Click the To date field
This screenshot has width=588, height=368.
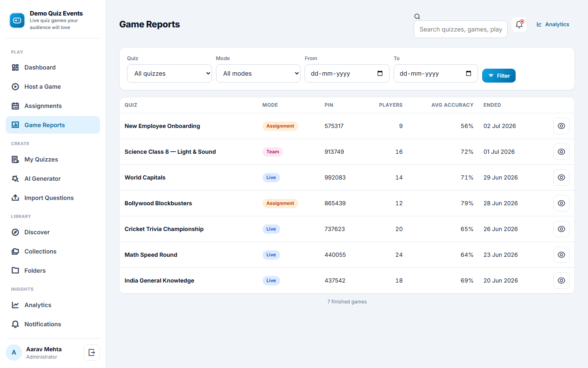tap(436, 74)
